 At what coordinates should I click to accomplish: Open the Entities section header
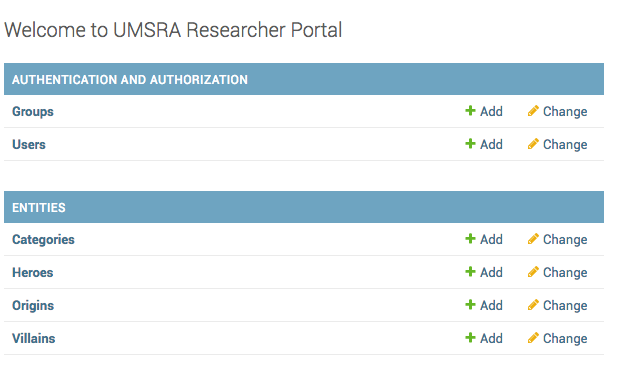[x=39, y=208]
